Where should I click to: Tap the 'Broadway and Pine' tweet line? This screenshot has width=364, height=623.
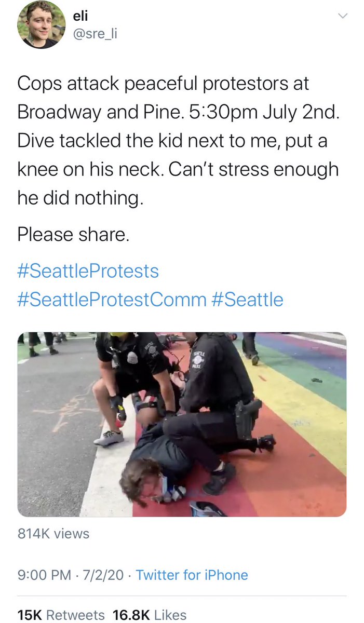coord(178,112)
